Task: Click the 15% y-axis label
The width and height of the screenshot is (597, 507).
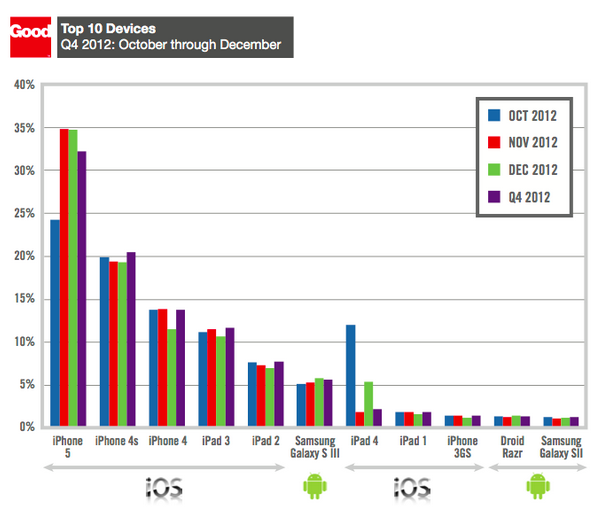Action: click(24, 298)
